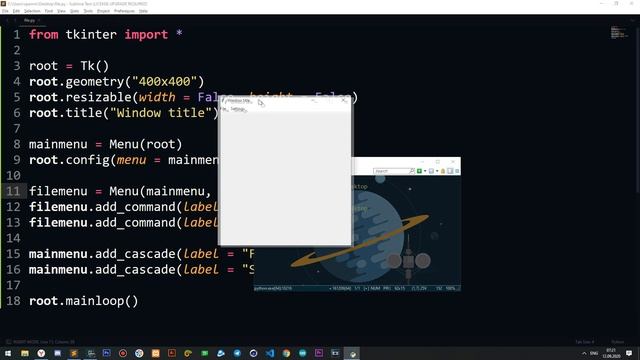Open the Selection menu in Sublime Text
The image size is (640, 360).
32,11
